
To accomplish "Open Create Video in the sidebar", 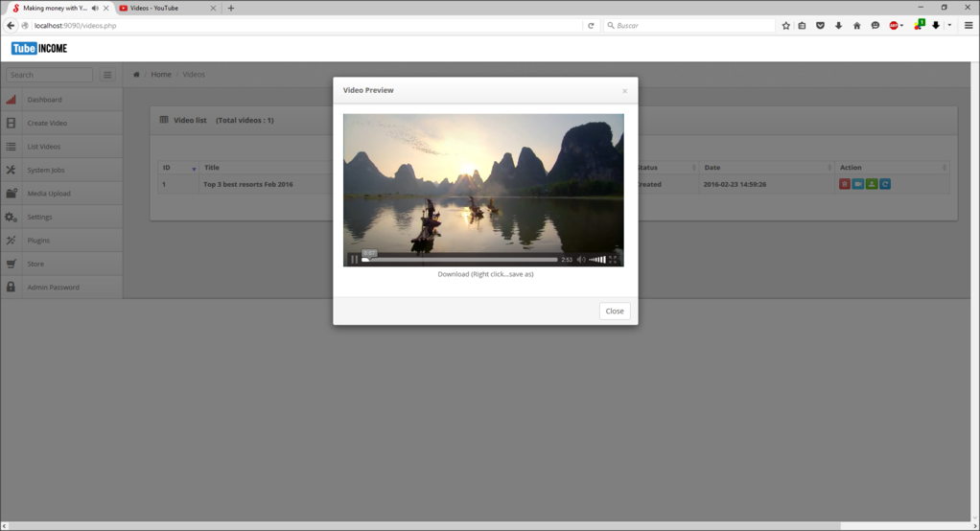I will 61,123.
